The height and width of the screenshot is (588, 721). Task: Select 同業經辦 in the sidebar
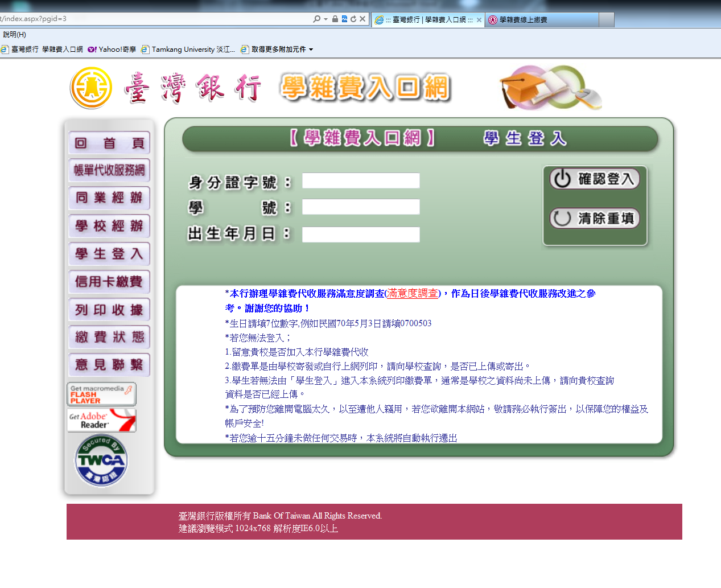click(109, 198)
